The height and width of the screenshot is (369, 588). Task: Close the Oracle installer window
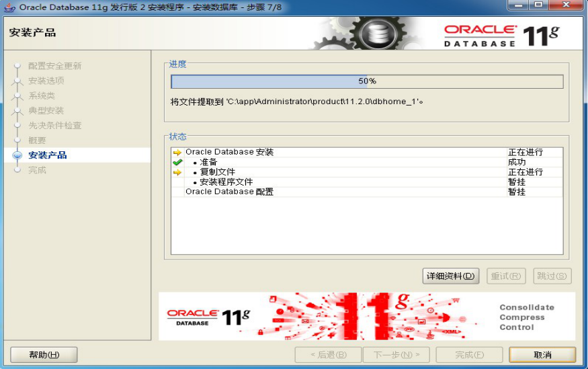566,5
